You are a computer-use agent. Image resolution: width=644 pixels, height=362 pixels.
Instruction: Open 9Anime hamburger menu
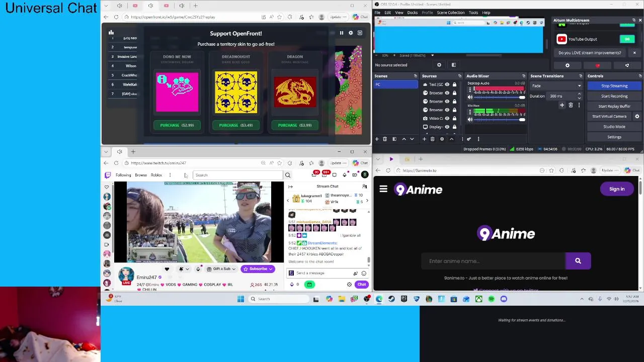(x=383, y=190)
